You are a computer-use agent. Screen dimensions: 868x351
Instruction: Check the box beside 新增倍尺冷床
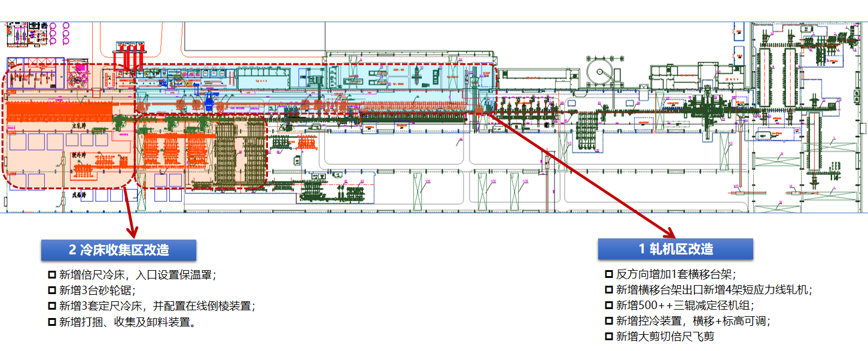pos(51,275)
